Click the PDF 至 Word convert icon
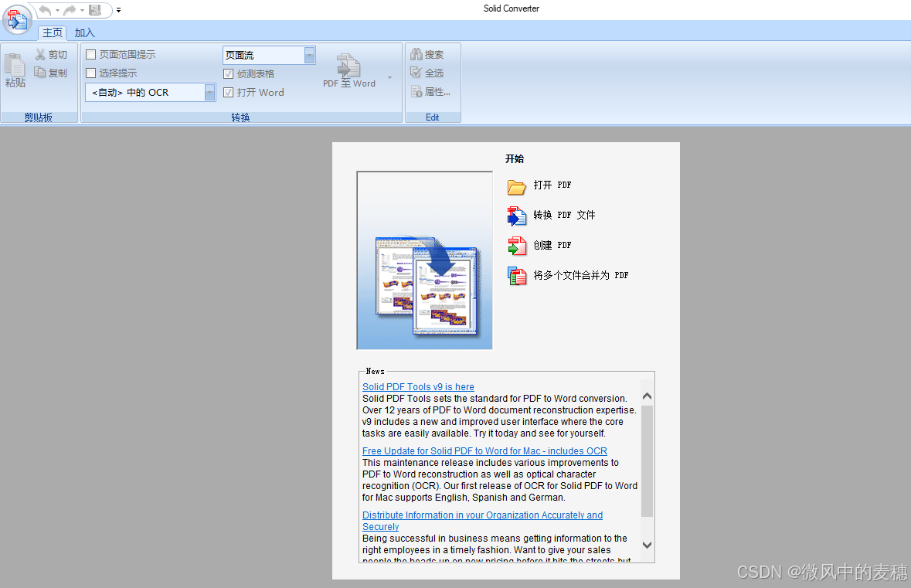 click(x=348, y=65)
